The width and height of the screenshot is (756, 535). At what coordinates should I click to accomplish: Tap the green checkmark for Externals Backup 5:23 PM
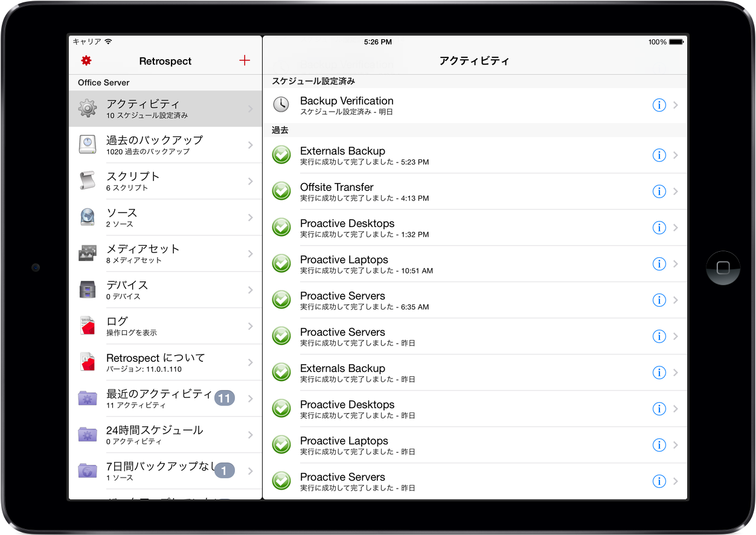[281, 155]
